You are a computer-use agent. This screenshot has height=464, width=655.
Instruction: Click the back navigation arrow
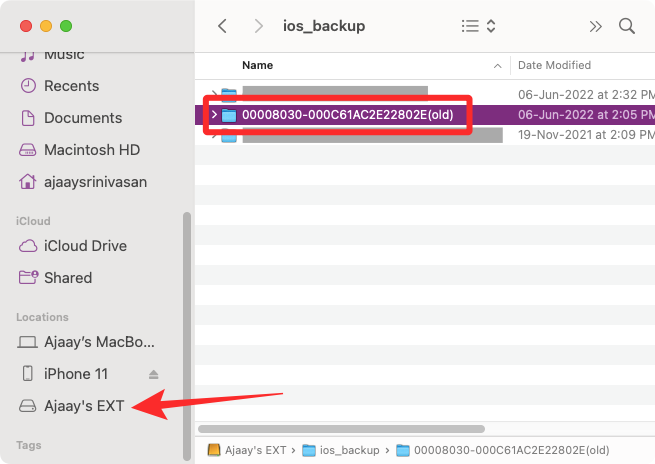[x=223, y=26]
